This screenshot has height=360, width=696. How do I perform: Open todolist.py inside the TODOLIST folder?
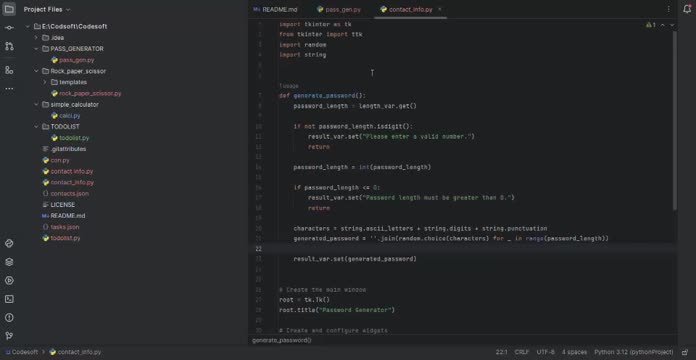(x=74, y=138)
